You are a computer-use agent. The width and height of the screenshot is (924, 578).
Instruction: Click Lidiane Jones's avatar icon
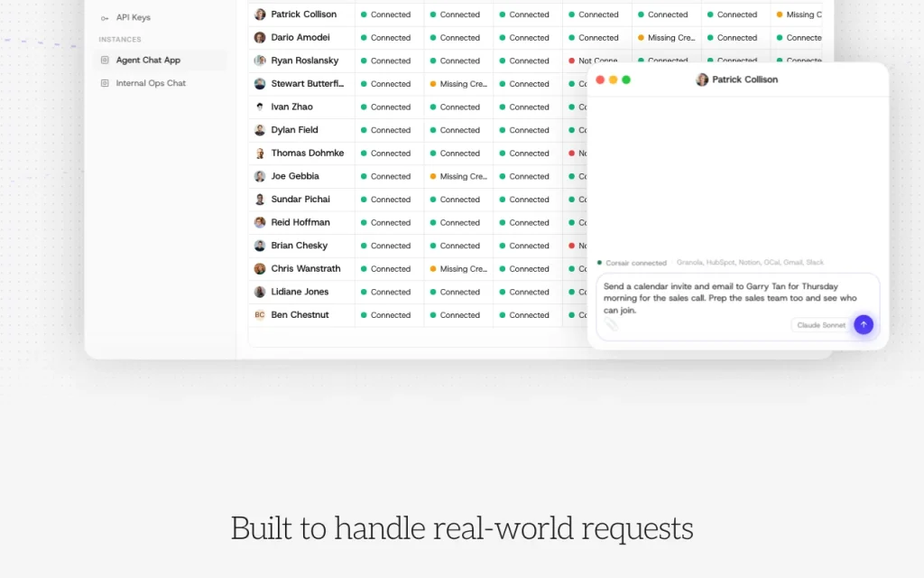pyautogui.click(x=260, y=292)
